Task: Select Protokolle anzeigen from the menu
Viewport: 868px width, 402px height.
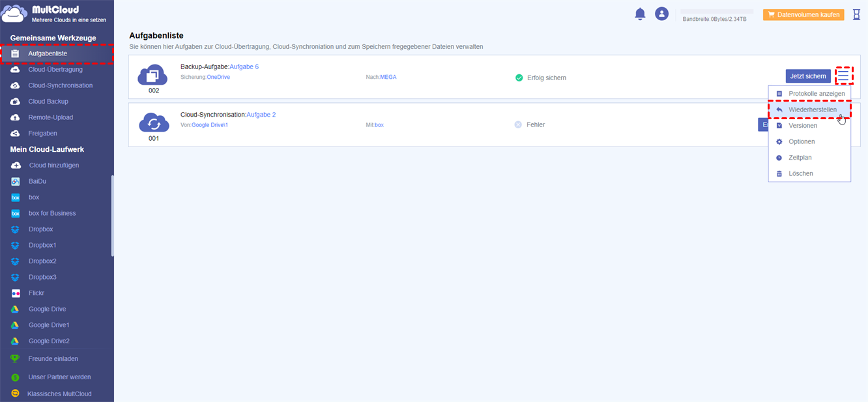Action: coord(809,94)
